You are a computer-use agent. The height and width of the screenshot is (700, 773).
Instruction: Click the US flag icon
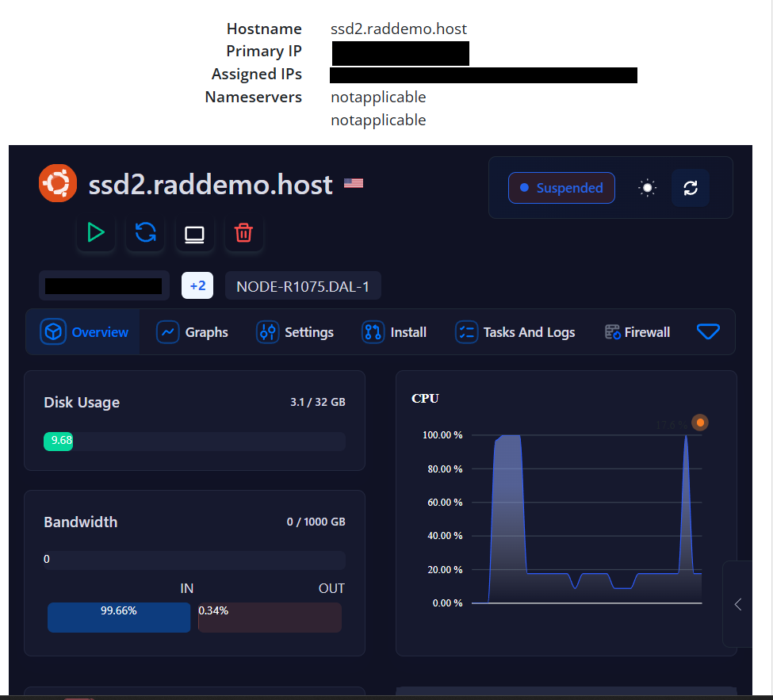(x=353, y=184)
